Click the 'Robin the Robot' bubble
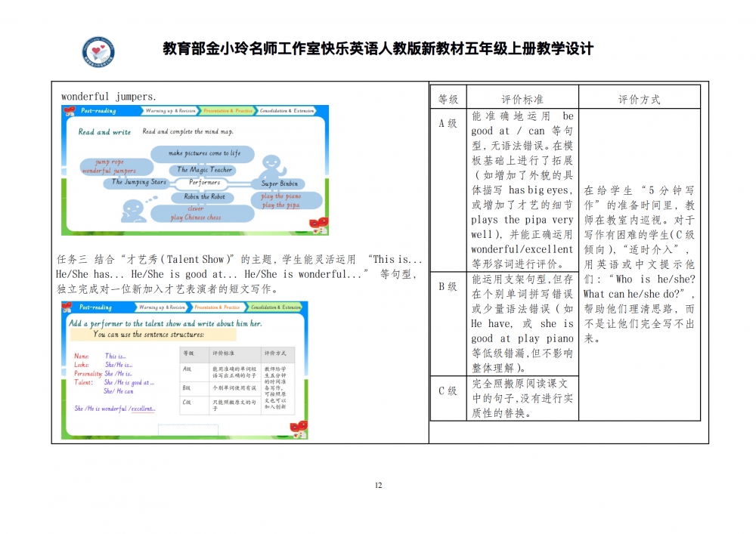756x534 pixels. pos(204,197)
